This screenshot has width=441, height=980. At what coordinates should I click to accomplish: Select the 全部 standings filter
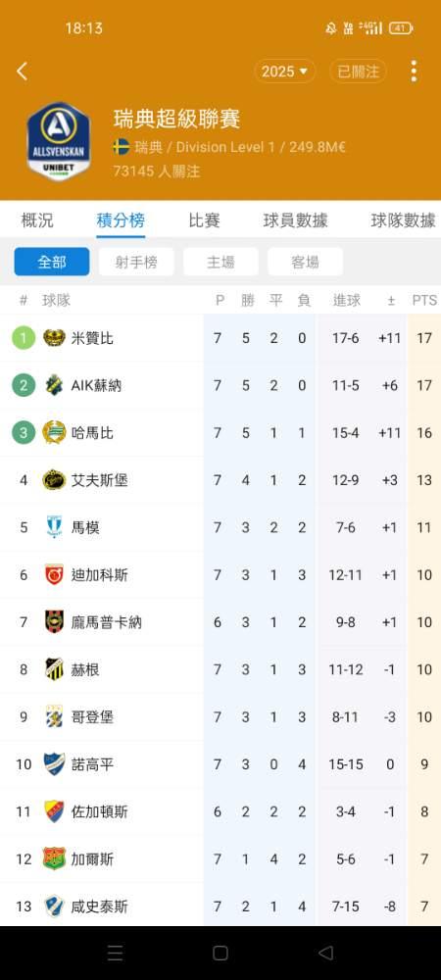tap(52, 262)
